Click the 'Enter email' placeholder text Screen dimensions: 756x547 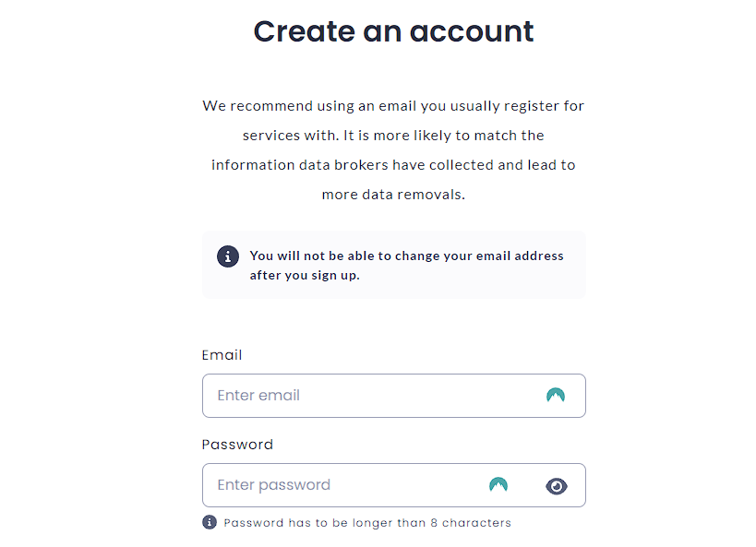(x=258, y=396)
